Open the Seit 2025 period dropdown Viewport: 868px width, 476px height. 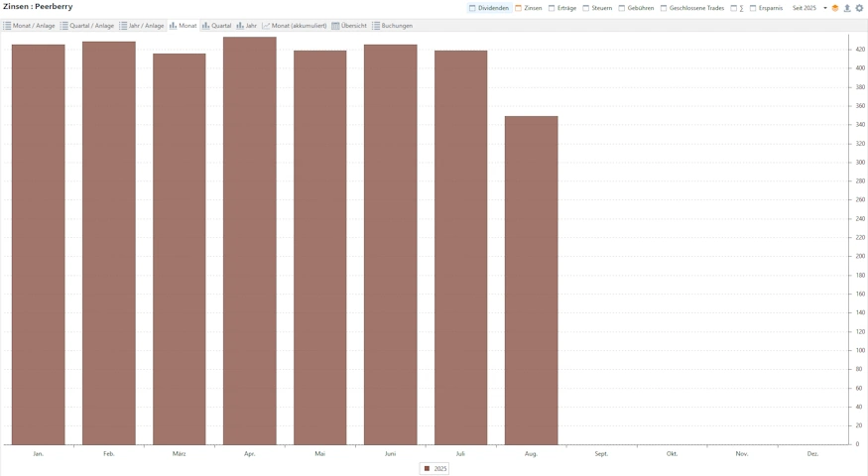coord(805,8)
